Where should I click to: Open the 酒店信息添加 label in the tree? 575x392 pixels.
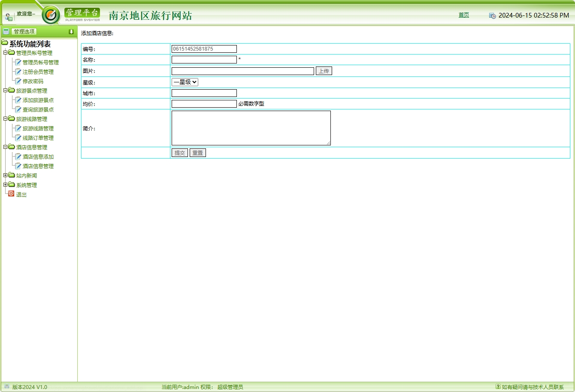pos(38,157)
